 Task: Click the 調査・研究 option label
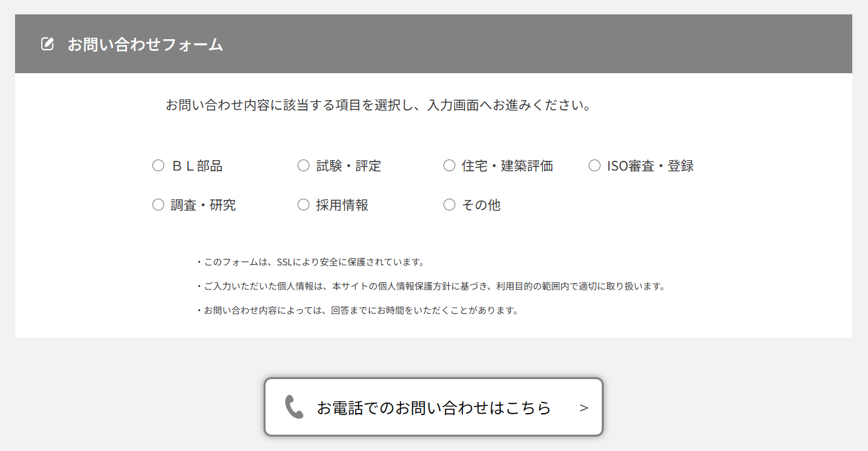coord(203,205)
